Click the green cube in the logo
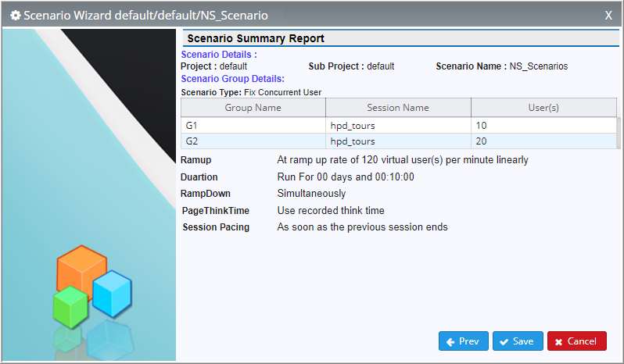The width and height of the screenshot is (624, 364). pyautogui.click(x=70, y=307)
